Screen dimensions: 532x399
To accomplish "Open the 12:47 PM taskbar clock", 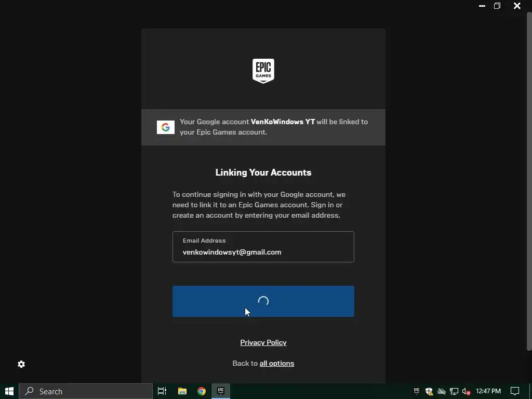I will click(x=488, y=391).
